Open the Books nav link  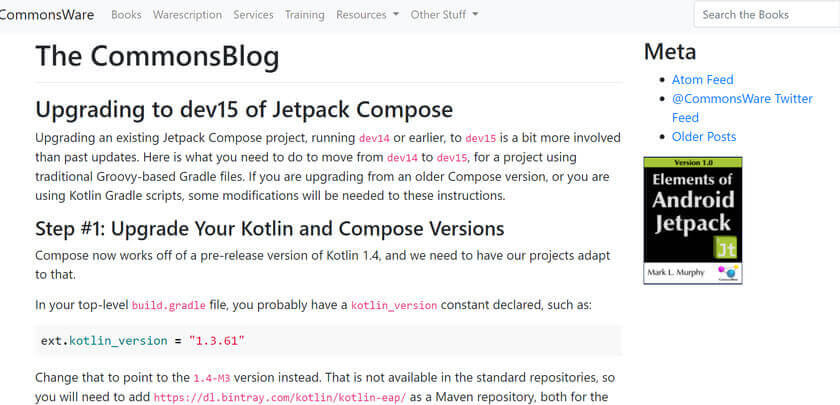pos(126,15)
